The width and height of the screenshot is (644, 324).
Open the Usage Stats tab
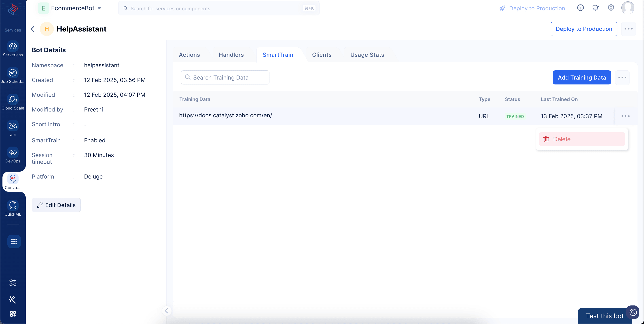[x=367, y=55]
